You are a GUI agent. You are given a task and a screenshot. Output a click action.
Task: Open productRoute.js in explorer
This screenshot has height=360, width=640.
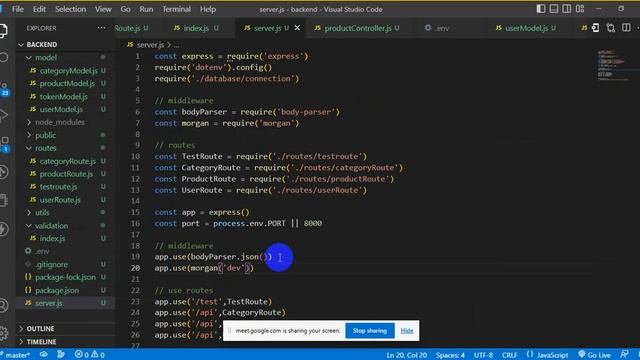66,174
